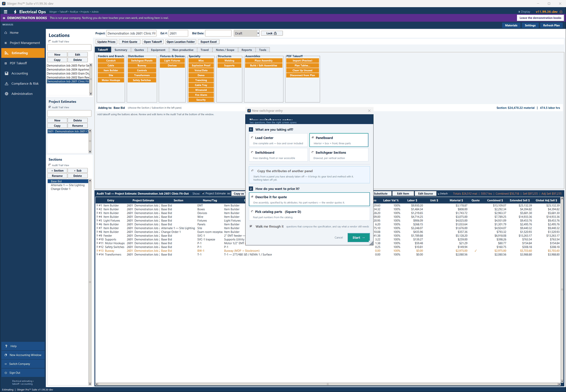Expand audit trail row #1 Item Builder
The width and height of the screenshot is (566, 392).
(97, 206)
